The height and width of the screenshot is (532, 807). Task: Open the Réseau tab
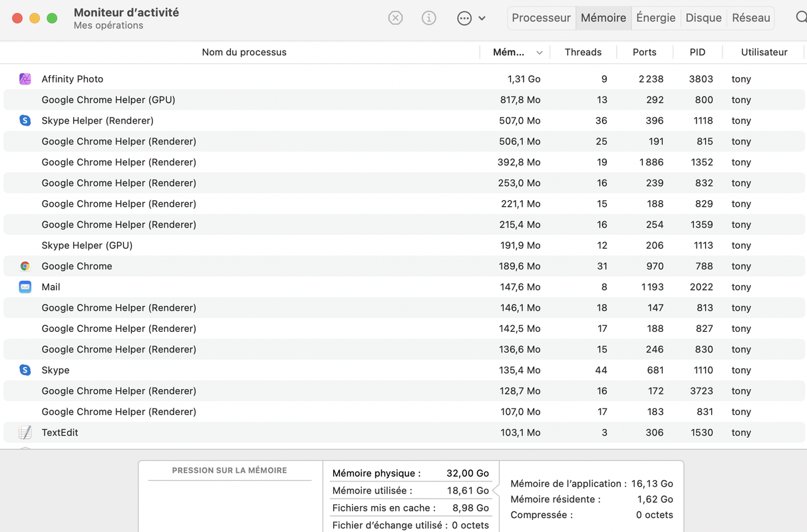click(751, 18)
